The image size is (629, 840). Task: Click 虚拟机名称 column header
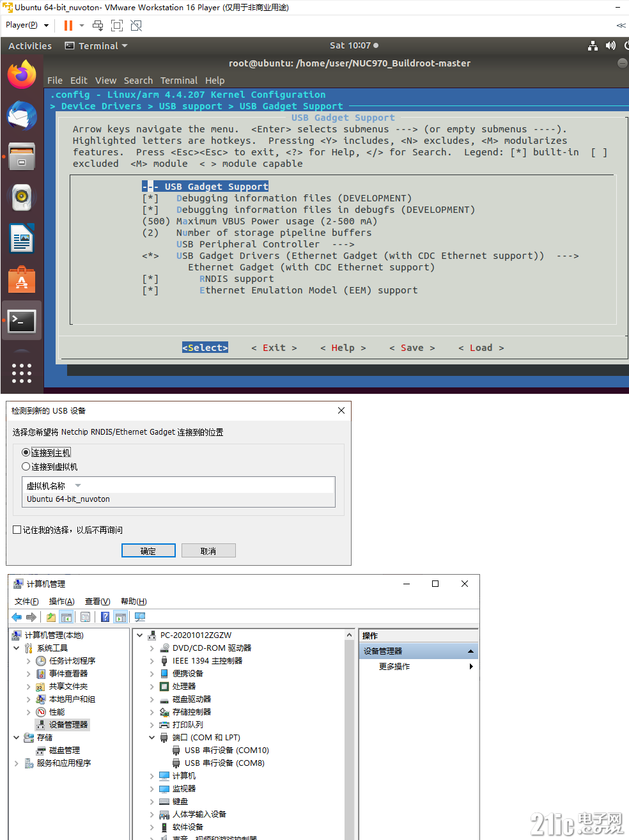(46, 486)
